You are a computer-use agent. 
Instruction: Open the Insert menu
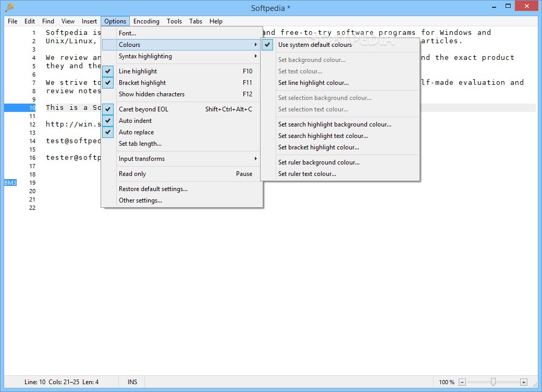point(89,21)
